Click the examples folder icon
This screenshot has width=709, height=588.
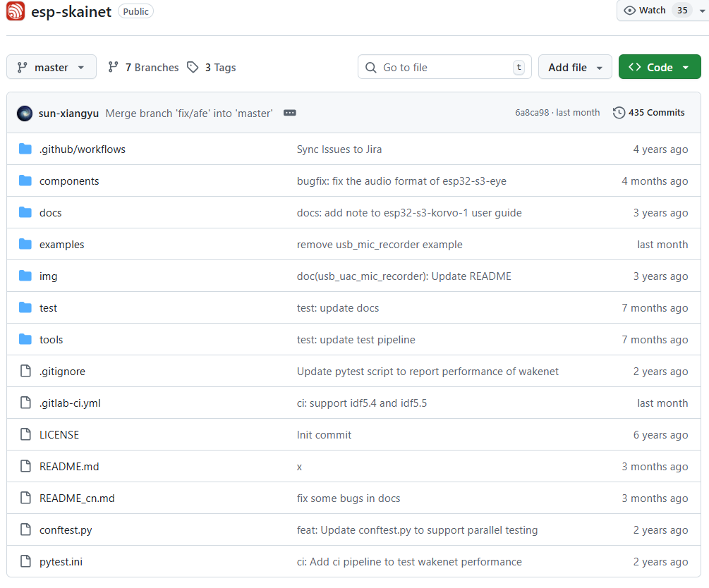click(25, 245)
